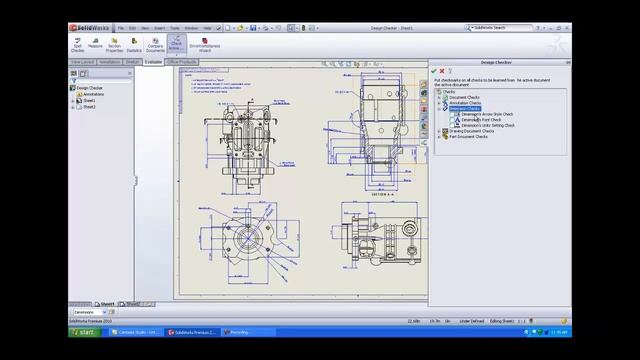Expand Drawing Document Checks node
640x360 pixels.
439,131
